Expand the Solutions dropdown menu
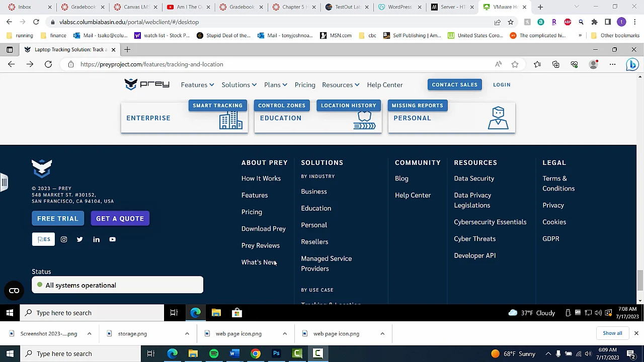 [x=239, y=85]
